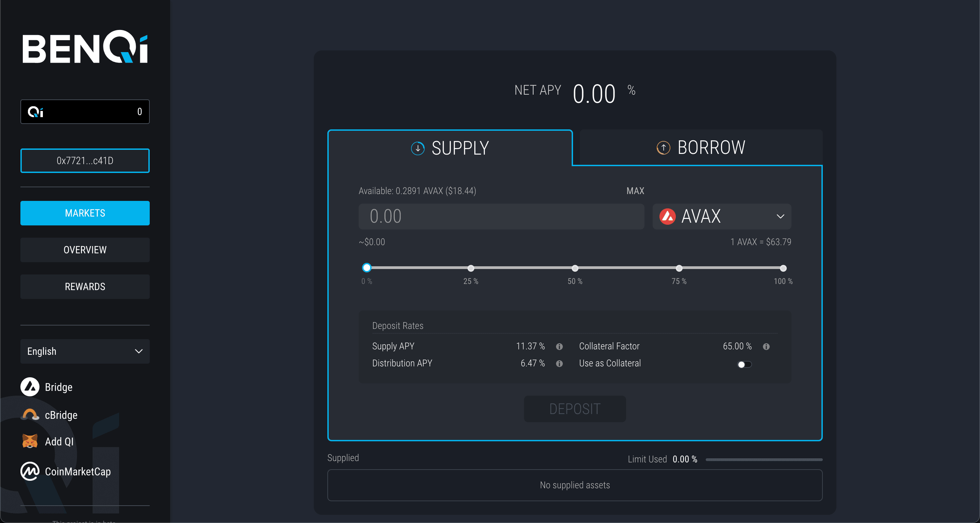Viewport: 980px width, 523px height.
Task: Show info for Distribution APY
Action: pyautogui.click(x=559, y=364)
